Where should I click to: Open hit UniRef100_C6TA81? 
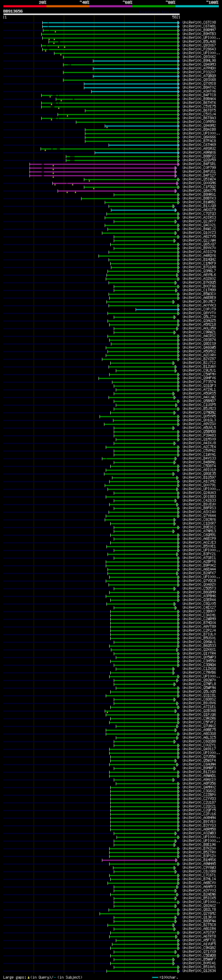pos(199,26)
